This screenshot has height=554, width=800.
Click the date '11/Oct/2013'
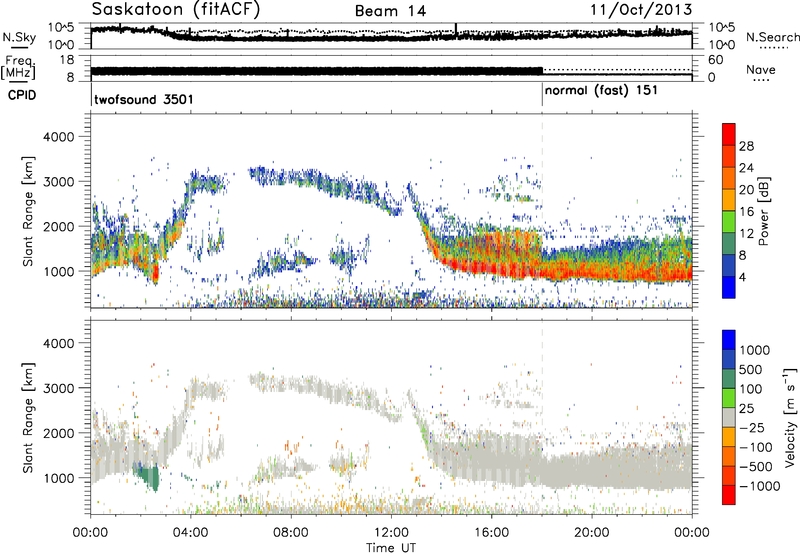click(x=641, y=10)
